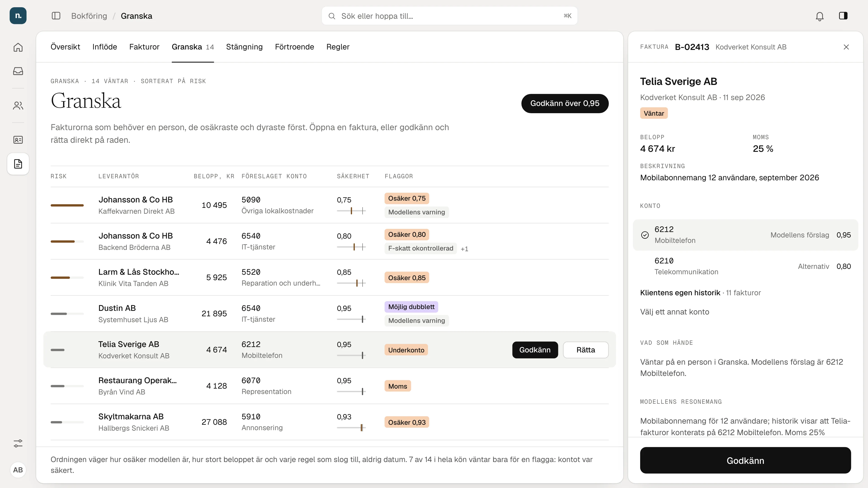The height and width of the screenshot is (488, 868).
Task: Go to Bokföring in the breadcrumb
Action: [89, 16]
